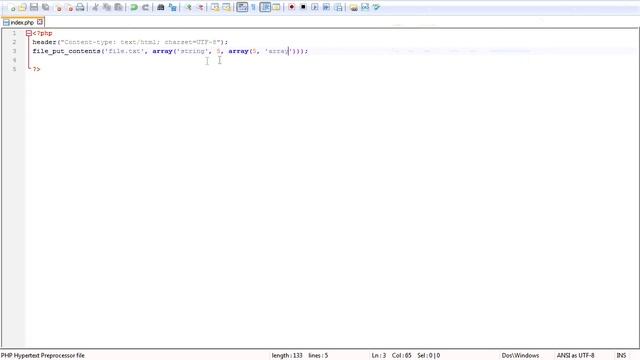
Task: Save all files using the Save All icon
Action: 46,7
